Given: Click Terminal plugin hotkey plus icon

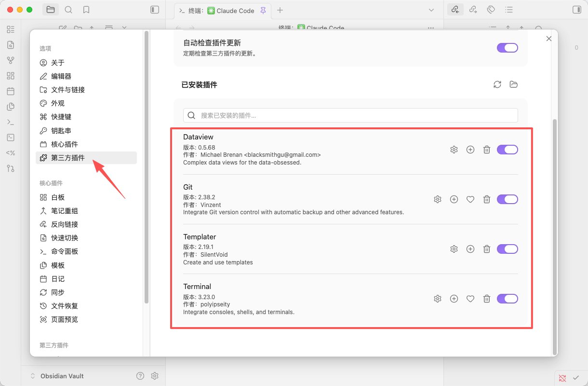Looking at the screenshot, I should click(x=454, y=299).
